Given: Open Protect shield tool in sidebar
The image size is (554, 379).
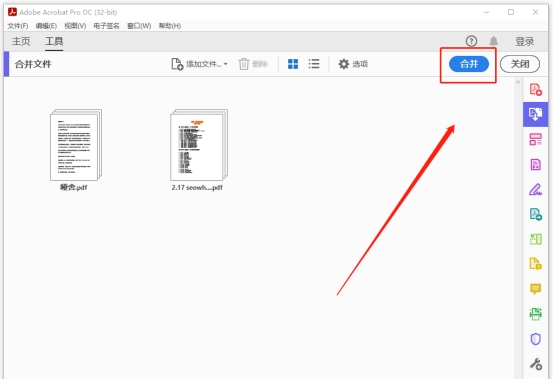Looking at the screenshot, I should tap(536, 339).
